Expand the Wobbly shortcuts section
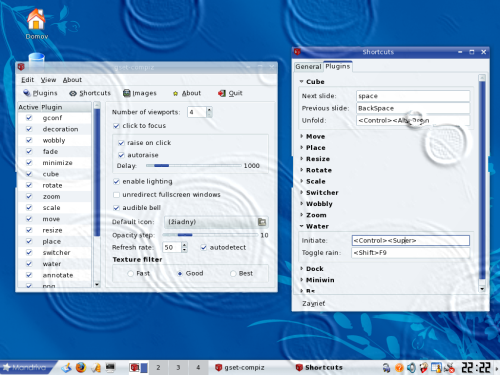Image resolution: width=500 pixels, height=375 pixels. pos(301,203)
